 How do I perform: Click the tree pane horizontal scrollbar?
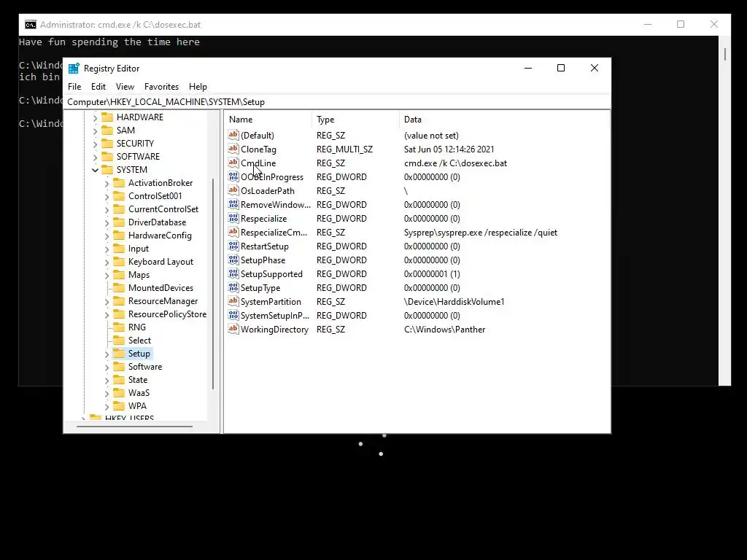pyautogui.click(x=135, y=427)
